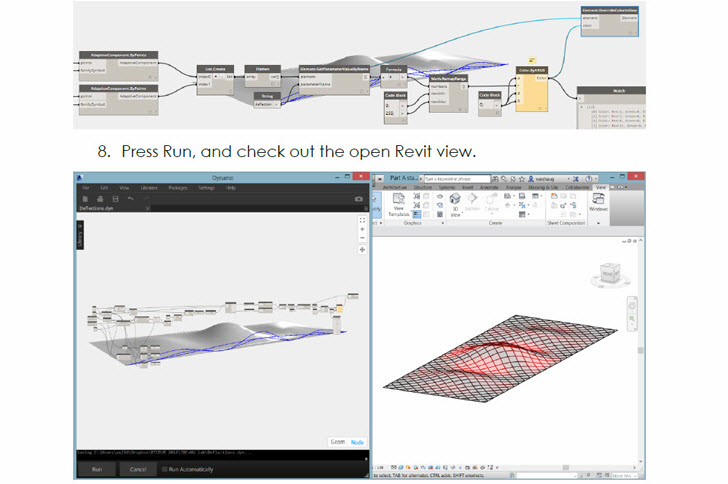This screenshot has width=728, height=484.
Task: Click the camera export image icon in Dynamo
Action: click(x=359, y=199)
